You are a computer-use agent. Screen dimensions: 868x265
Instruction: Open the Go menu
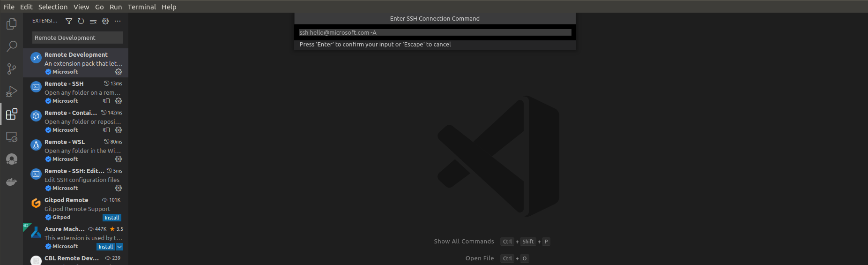pyautogui.click(x=99, y=7)
